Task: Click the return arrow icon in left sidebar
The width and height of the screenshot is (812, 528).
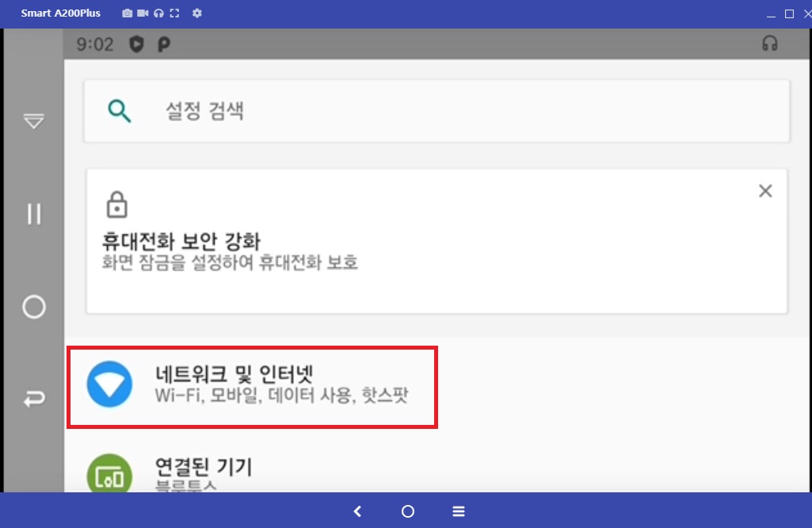Action: pos(34,399)
